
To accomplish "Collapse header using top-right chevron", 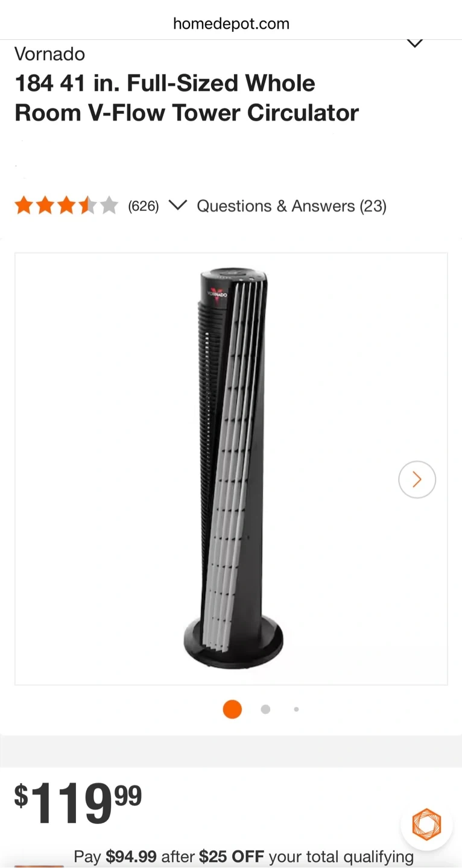I will (x=414, y=43).
